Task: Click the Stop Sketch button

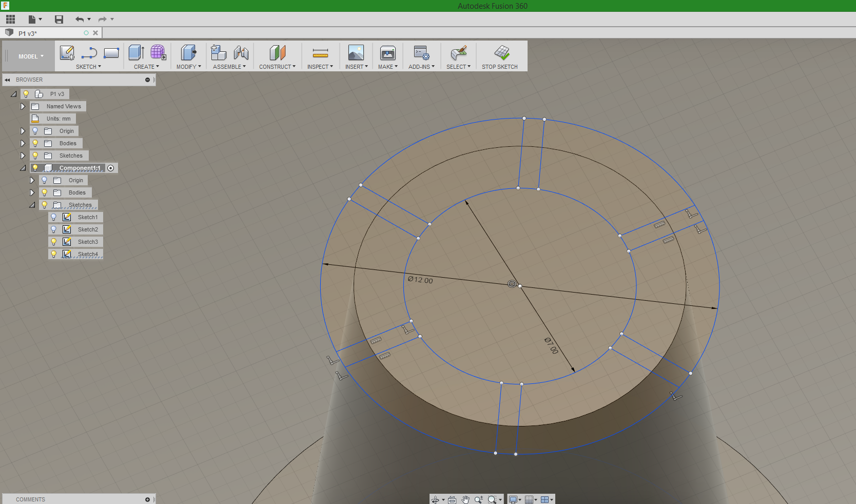Action: click(500, 56)
